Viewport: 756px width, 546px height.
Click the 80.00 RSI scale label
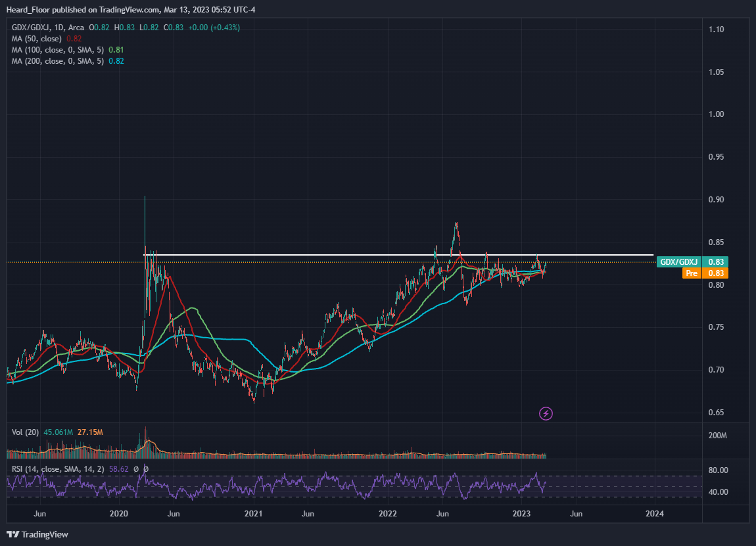tap(718, 470)
